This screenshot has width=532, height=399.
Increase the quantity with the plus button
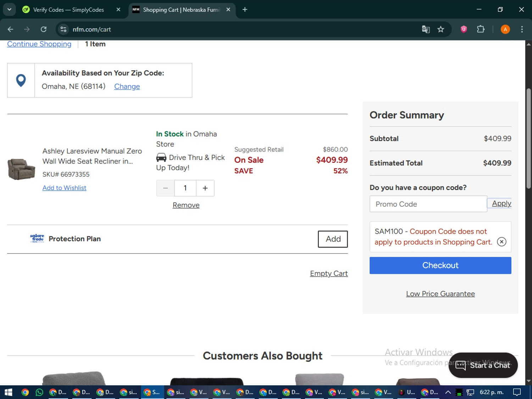coord(205,188)
